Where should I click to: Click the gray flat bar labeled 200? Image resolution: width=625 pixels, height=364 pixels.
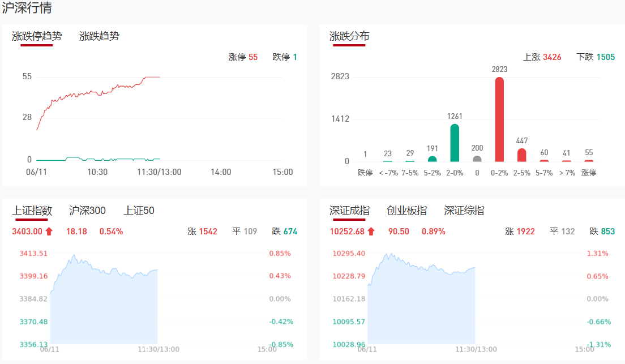477,159
